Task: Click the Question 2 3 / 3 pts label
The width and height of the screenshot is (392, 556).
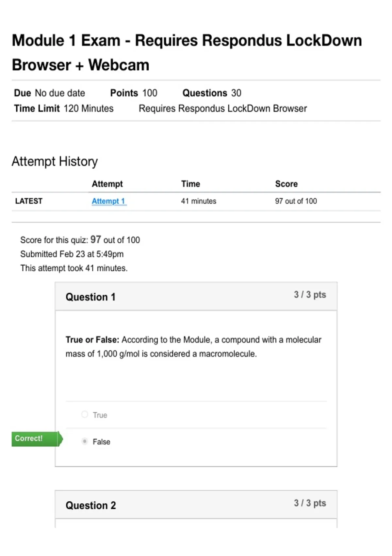Action: 310,503
